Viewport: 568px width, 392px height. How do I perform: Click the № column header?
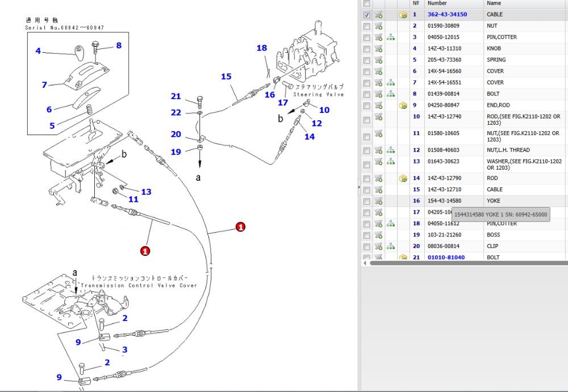[416, 3]
